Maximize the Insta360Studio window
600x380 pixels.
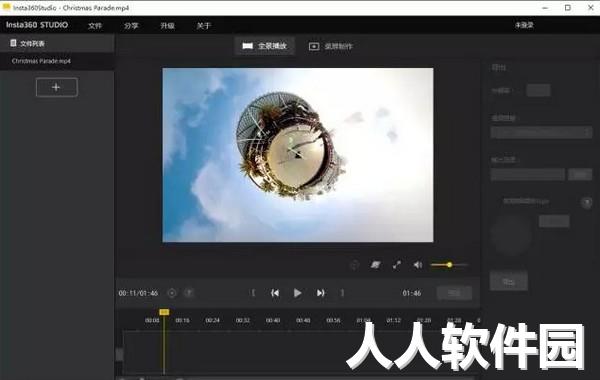(567, 8)
